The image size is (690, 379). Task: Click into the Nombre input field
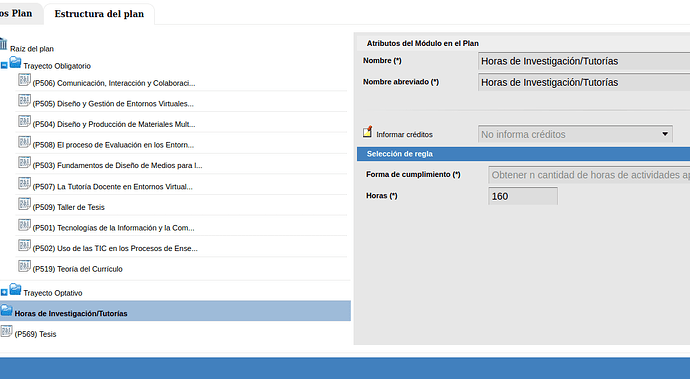[584, 61]
